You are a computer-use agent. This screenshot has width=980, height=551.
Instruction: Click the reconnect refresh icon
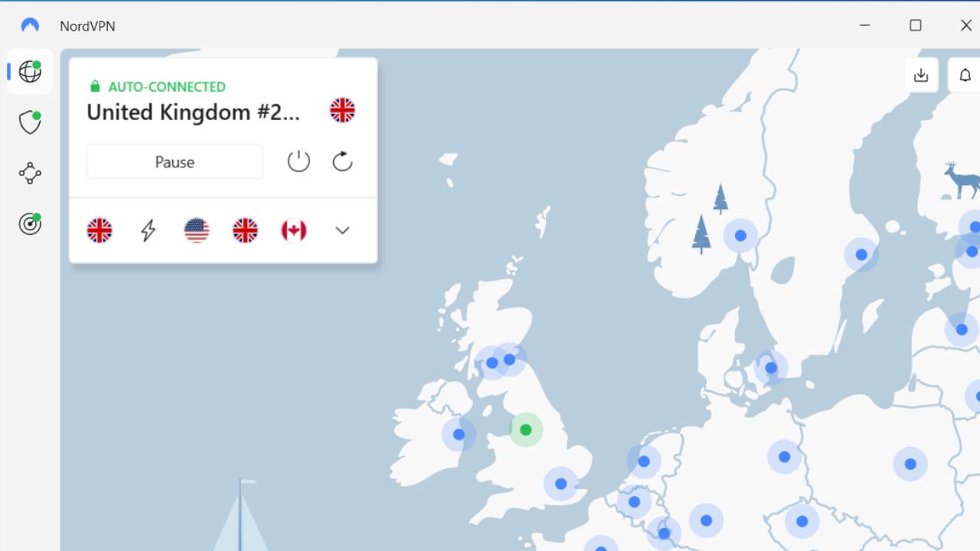[342, 161]
